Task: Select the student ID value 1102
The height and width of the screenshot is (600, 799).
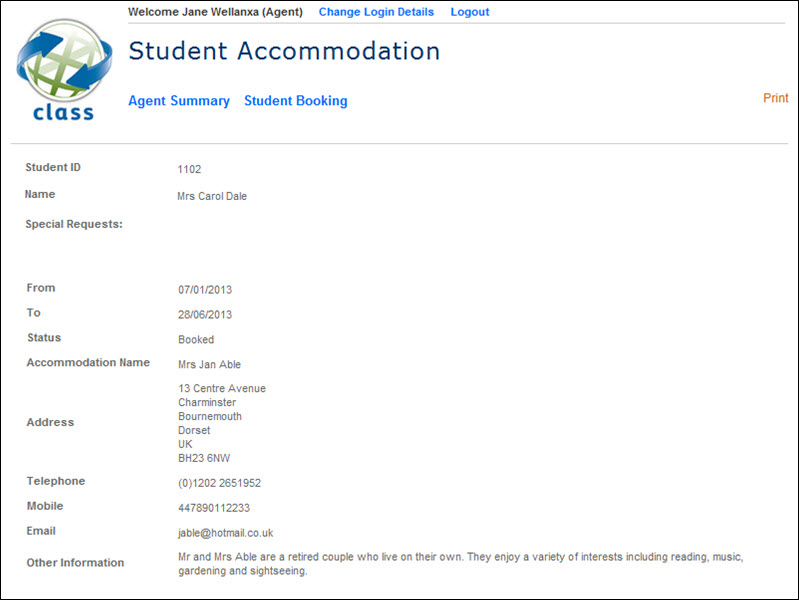Action: (x=189, y=169)
